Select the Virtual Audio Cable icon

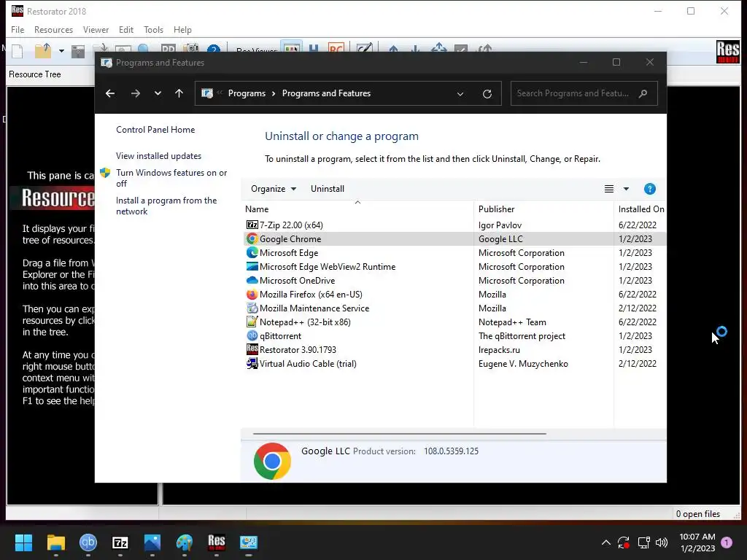(x=252, y=363)
